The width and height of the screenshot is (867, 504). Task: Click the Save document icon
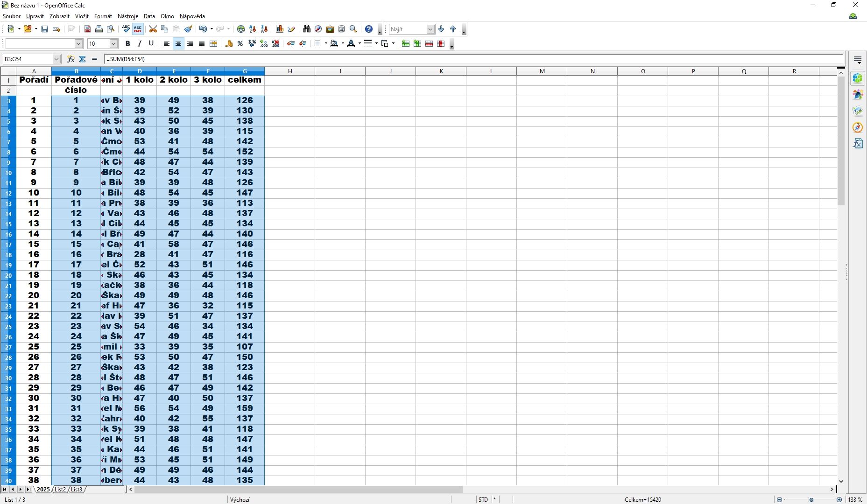point(45,29)
